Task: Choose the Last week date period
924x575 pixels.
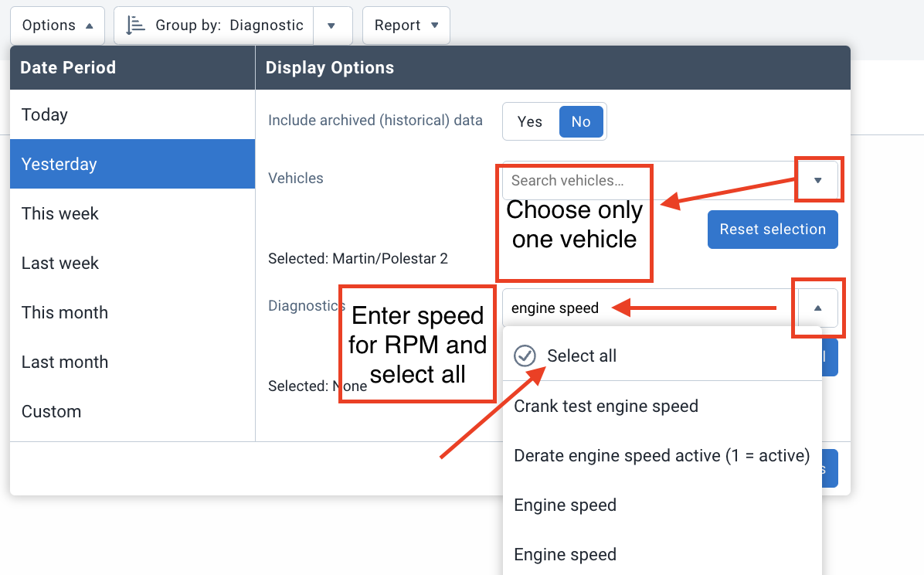Action: [x=133, y=263]
